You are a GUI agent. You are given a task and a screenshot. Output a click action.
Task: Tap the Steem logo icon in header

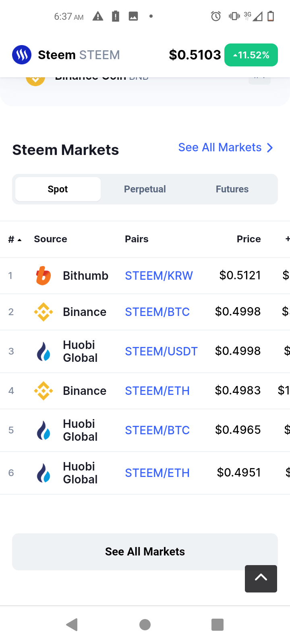point(22,55)
